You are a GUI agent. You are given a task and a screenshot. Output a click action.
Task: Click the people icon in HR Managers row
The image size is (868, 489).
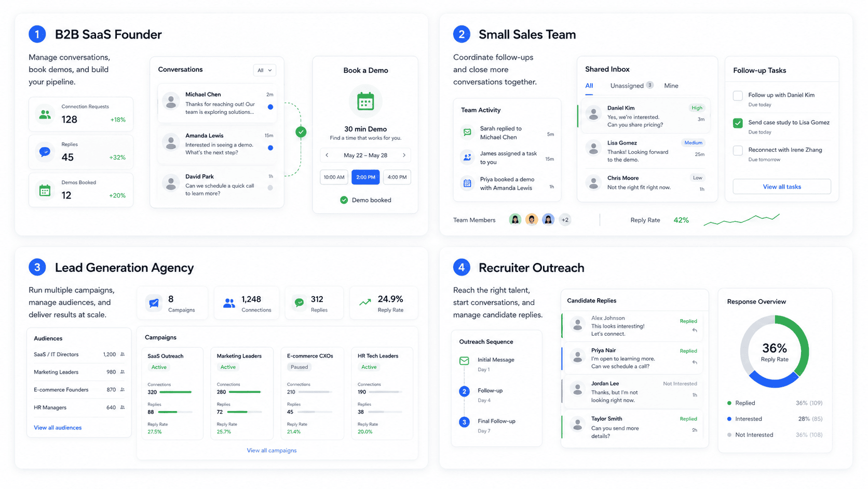point(123,407)
